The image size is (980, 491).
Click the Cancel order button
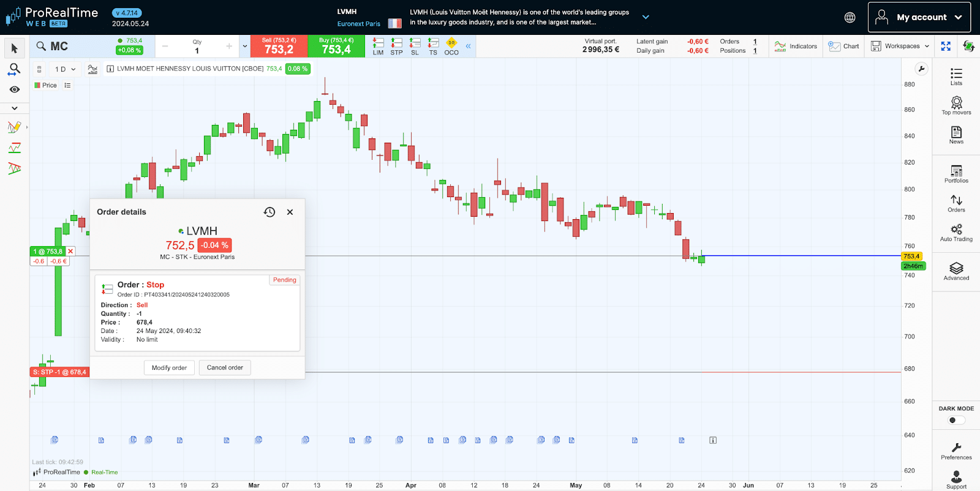(x=225, y=368)
